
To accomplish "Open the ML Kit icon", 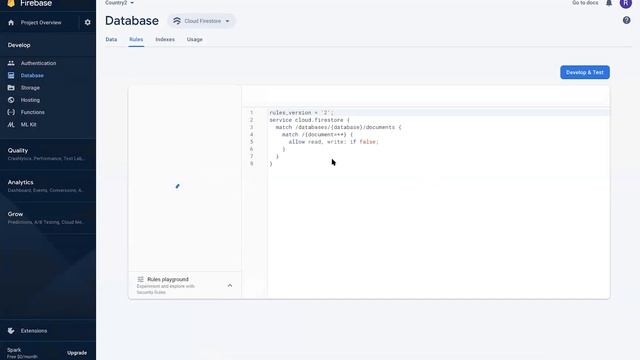I will [x=11, y=124].
